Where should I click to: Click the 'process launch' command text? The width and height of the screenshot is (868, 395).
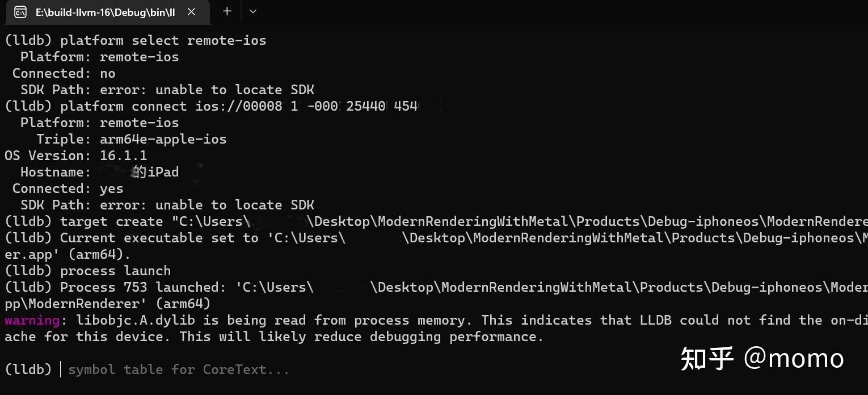[115, 271]
